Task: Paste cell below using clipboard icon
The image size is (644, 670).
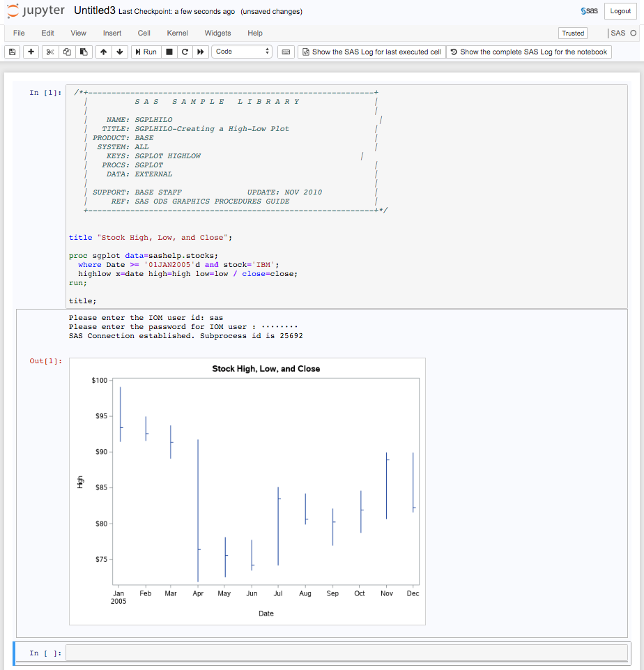Action: pyautogui.click(x=85, y=52)
